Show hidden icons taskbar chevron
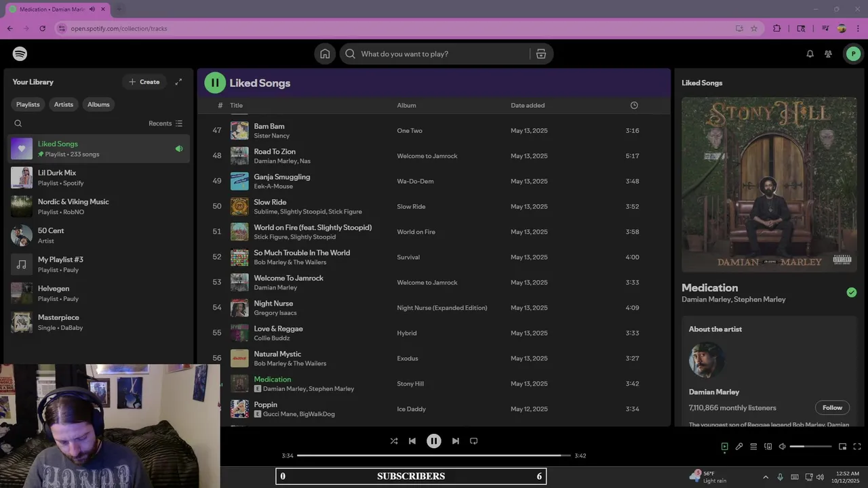 click(766, 477)
